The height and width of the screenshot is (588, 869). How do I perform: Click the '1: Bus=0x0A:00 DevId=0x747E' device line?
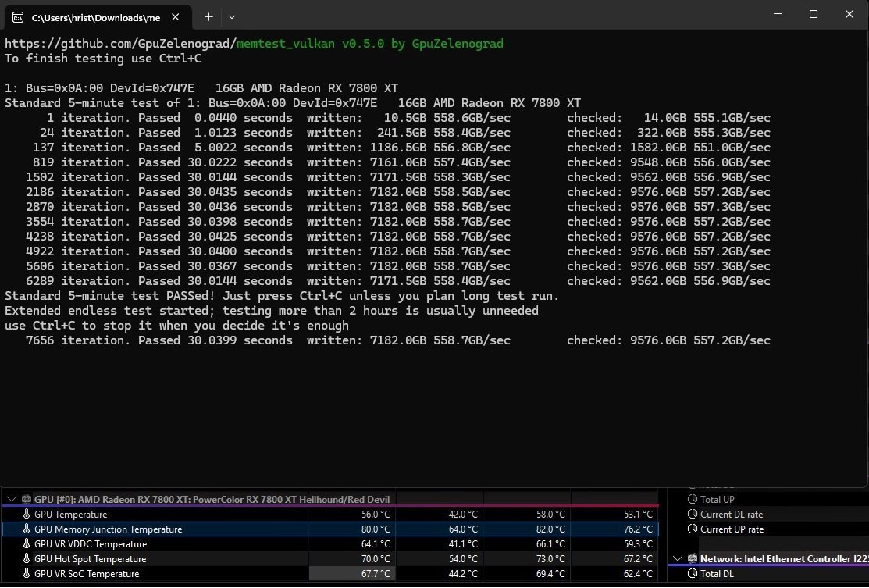click(x=201, y=88)
